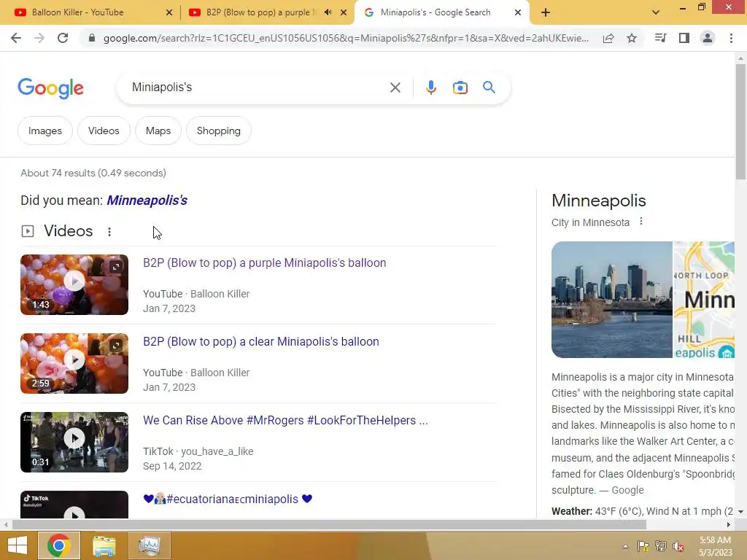
Task: Select the Miniapolis's - Google Search tab
Action: pyautogui.click(x=435, y=12)
